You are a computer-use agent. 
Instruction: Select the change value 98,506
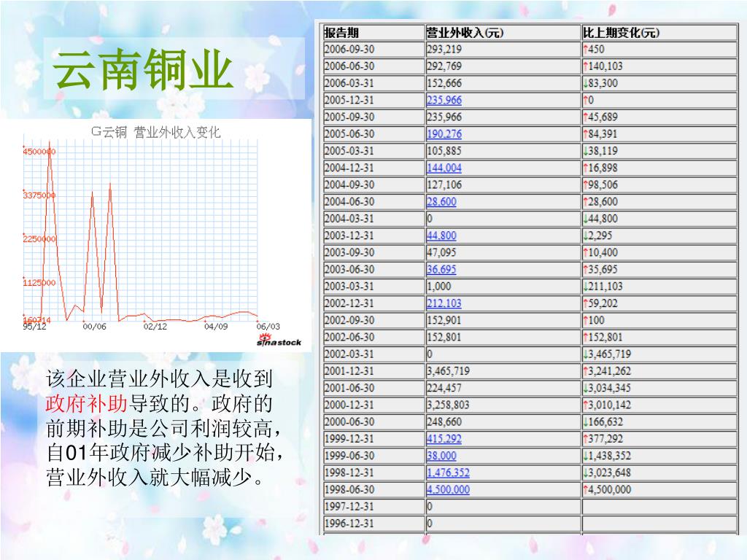pyautogui.click(x=603, y=184)
